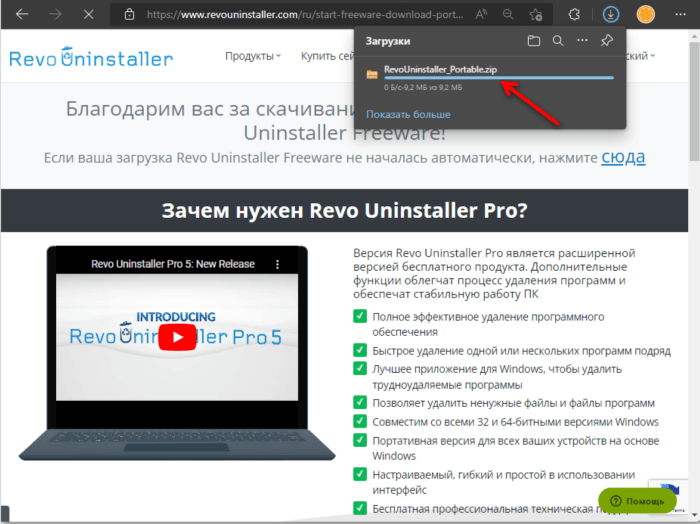Search downloads in Загрузки panel

[x=558, y=41]
